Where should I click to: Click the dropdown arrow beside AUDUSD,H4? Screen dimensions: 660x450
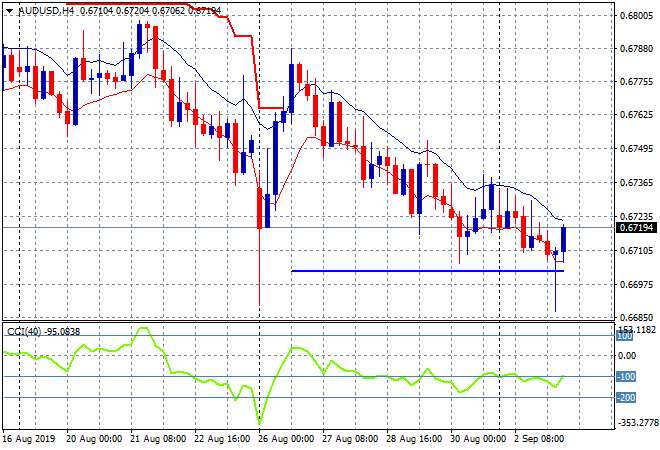pos(8,10)
